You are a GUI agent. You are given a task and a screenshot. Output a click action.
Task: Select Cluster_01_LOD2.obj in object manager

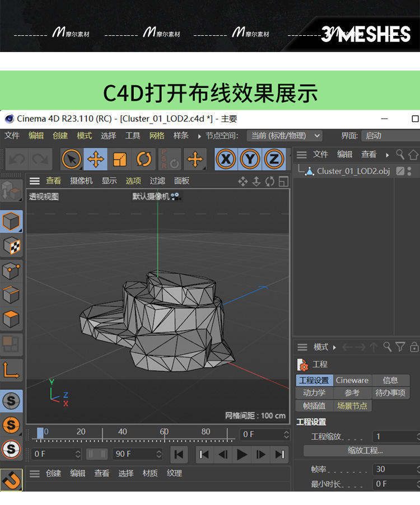(353, 171)
